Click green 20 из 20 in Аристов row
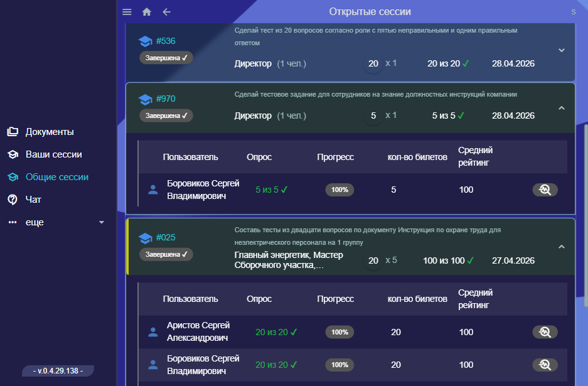The image size is (588, 386). (276, 332)
